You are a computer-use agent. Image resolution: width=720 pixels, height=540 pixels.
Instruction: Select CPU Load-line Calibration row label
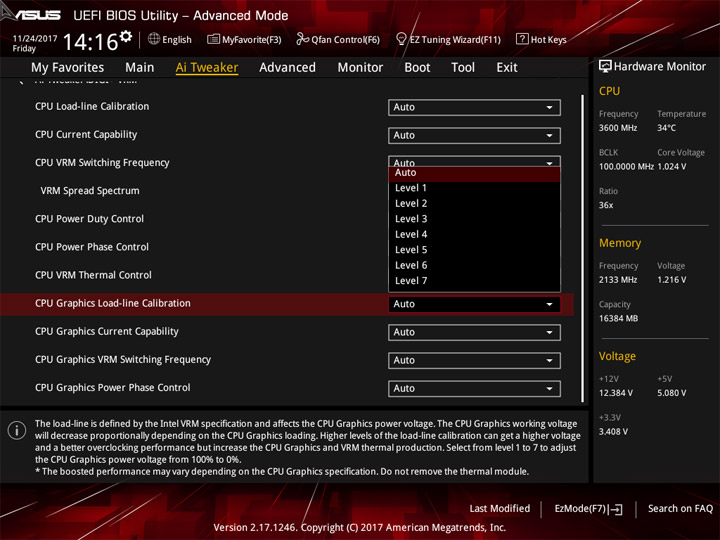click(92, 107)
